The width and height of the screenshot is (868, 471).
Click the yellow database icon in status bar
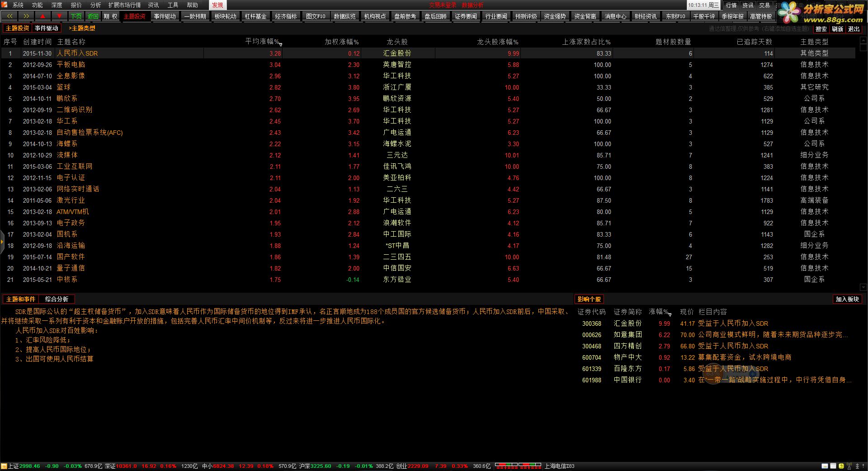[x=841, y=466]
